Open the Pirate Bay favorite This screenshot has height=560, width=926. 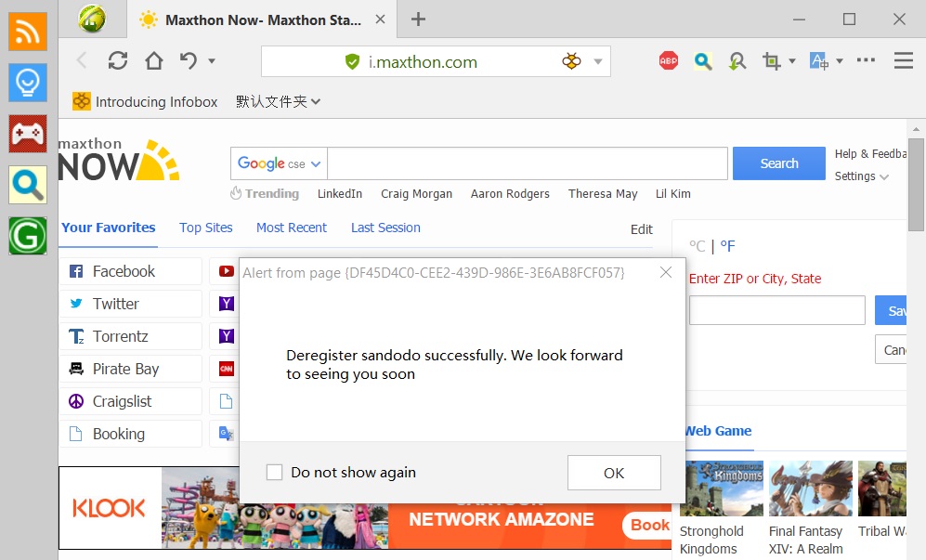(131, 369)
